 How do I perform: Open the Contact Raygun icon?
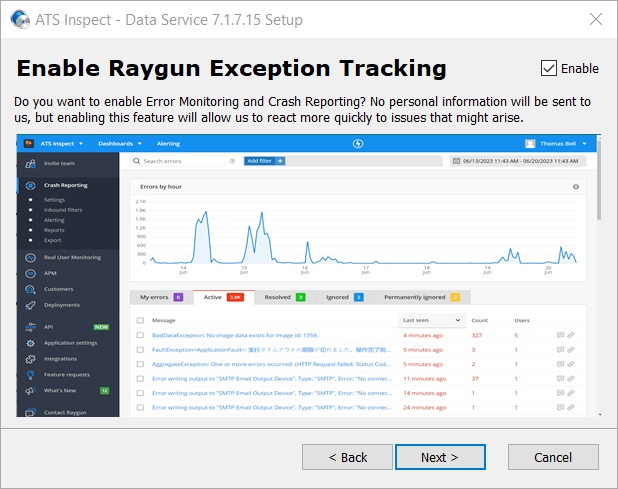pos(30,412)
